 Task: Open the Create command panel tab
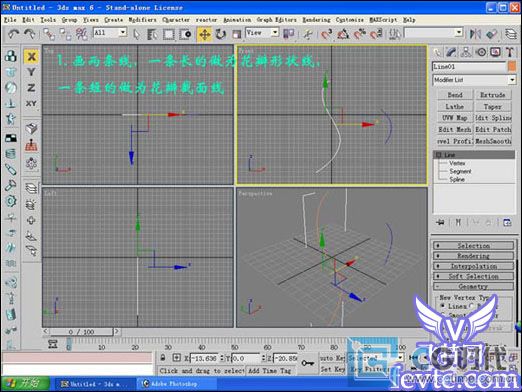click(x=437, y=52)
